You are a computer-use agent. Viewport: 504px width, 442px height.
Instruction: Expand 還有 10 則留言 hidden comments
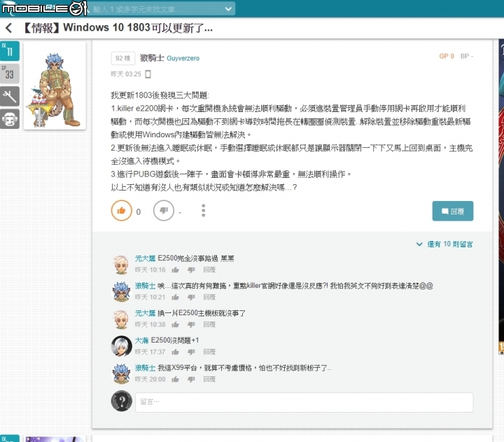pyautogui.click(x=444, y=244)
